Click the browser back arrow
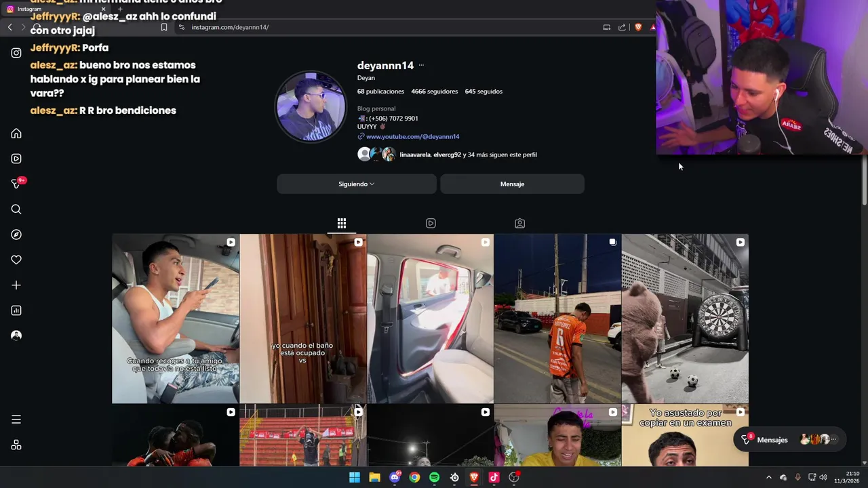 pyautogui.click(x=9, y=27)
